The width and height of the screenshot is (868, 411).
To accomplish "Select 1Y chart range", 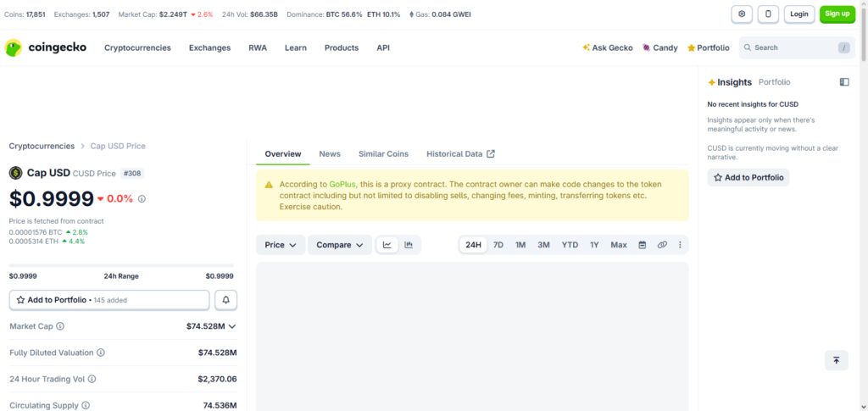I will point(594,245).
